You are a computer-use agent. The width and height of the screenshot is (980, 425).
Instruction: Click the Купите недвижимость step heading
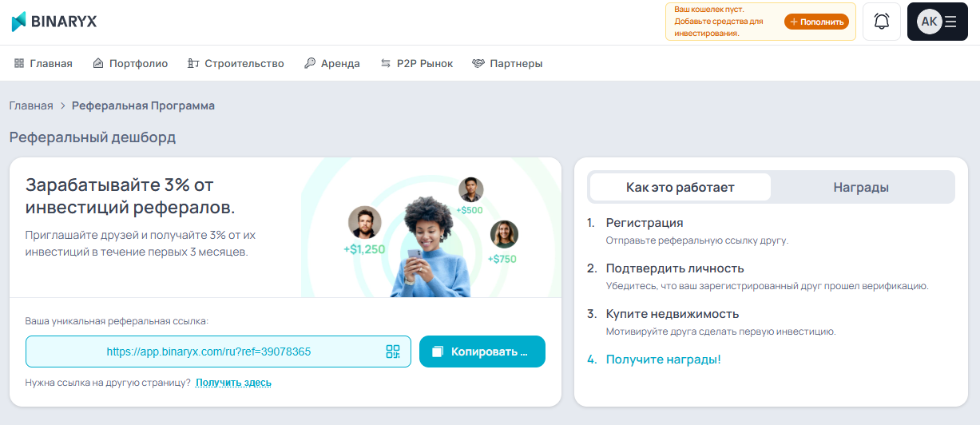point(673,314)
